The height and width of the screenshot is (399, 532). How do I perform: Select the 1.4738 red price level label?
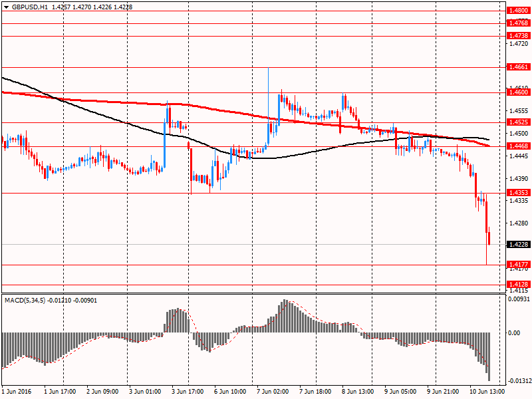click(x=518, y=36)
